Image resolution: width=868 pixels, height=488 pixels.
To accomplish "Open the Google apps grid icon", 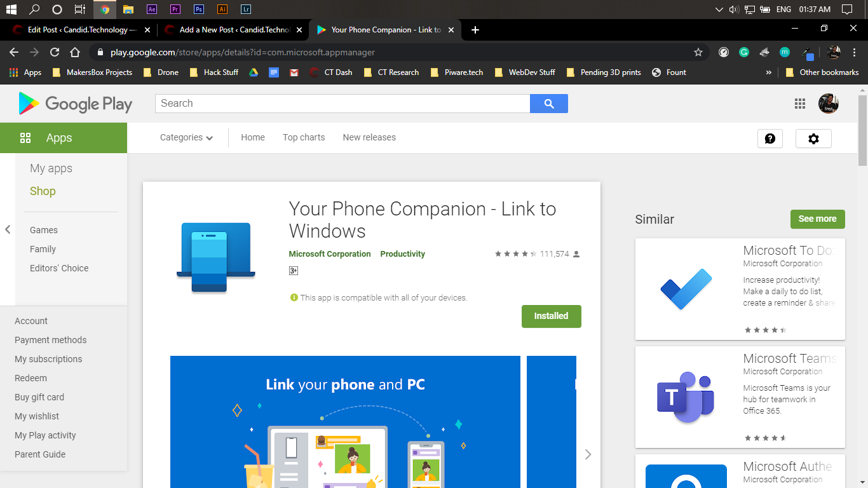I will point(800,104).
